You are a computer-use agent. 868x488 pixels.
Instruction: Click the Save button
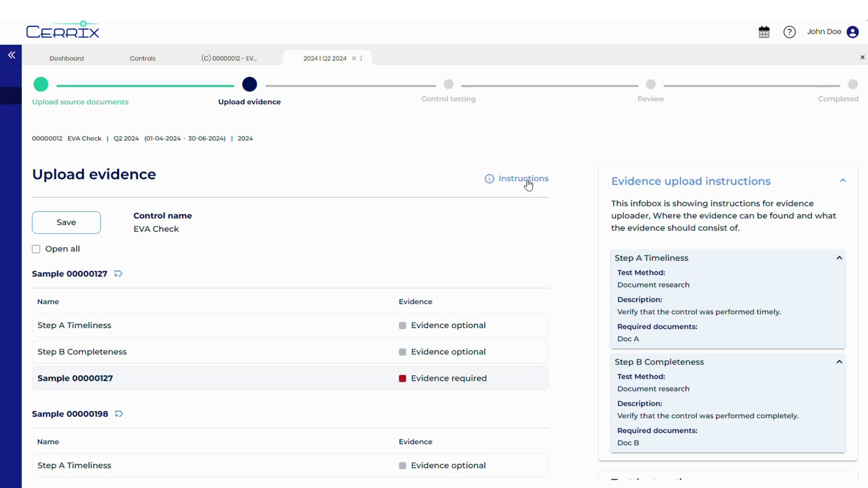point(66,222)
